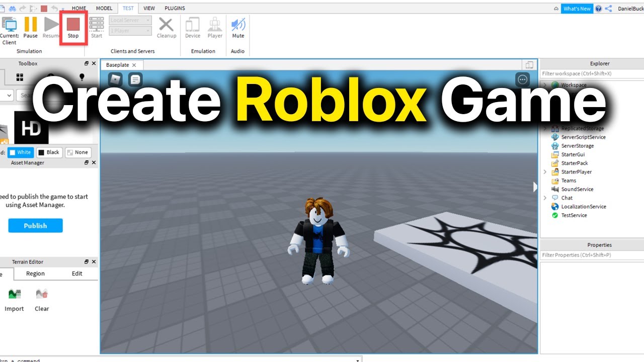Image resolution: width=644 pixels, height=362 pixels.
Task: Undock the Toolbox panel
Action: pyautogui.click(x=87, y=63)
